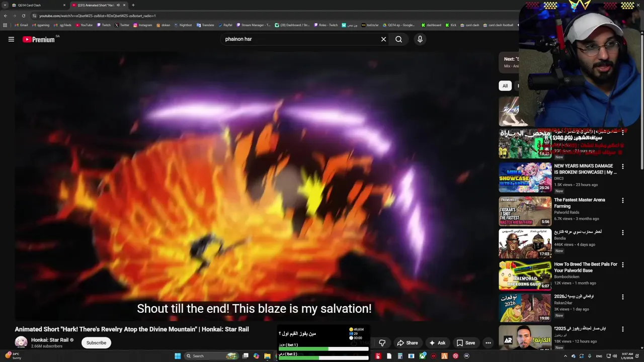Open Palworld Breeding Guide thumbnail

525,276
